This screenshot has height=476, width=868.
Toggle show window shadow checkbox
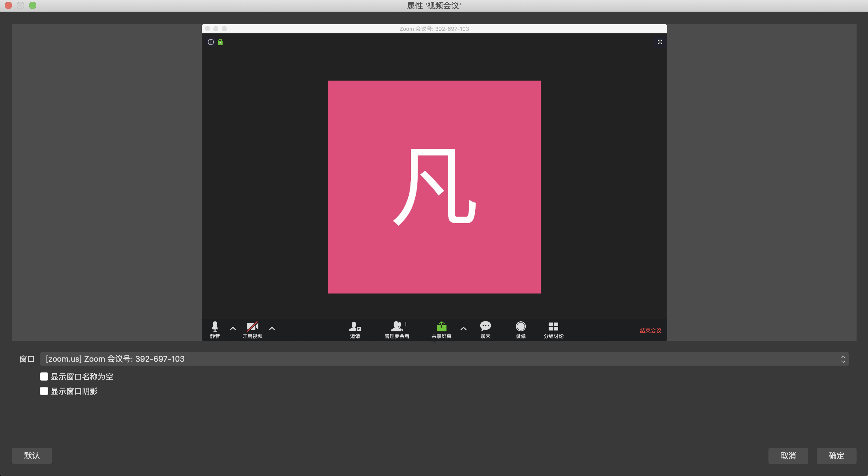pyautogui.click(x=44, y=391)
